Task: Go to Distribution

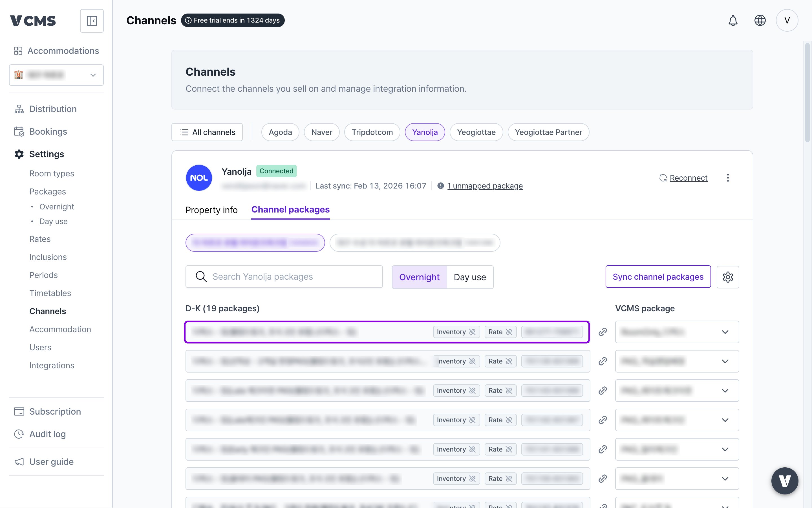Action: [46, 109]
